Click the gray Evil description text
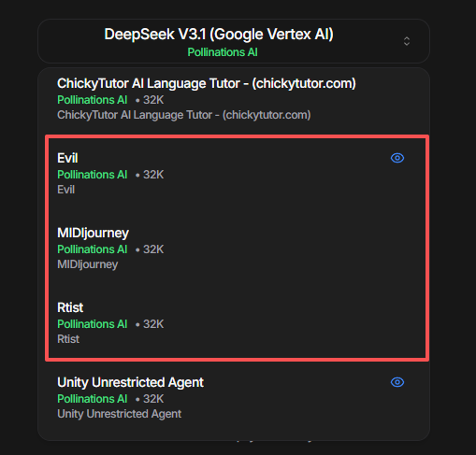476x455 pixels. (66, 190)
